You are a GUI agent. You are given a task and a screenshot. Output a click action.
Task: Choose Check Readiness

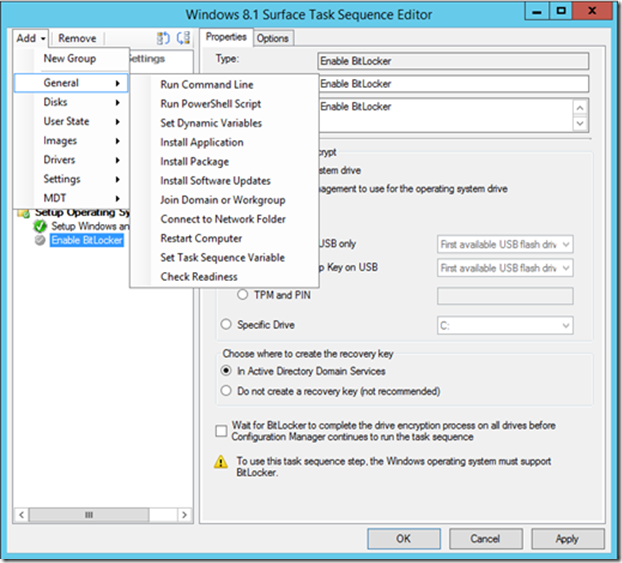point(224,277)
